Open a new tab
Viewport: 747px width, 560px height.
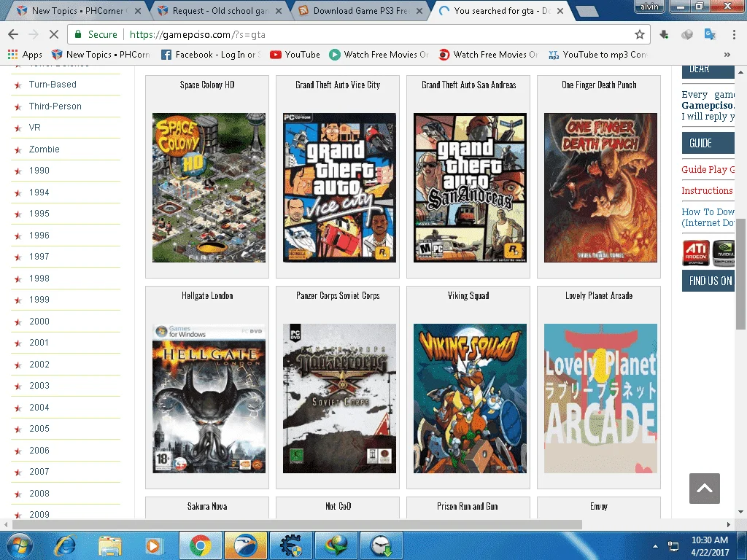coord(587,11)
